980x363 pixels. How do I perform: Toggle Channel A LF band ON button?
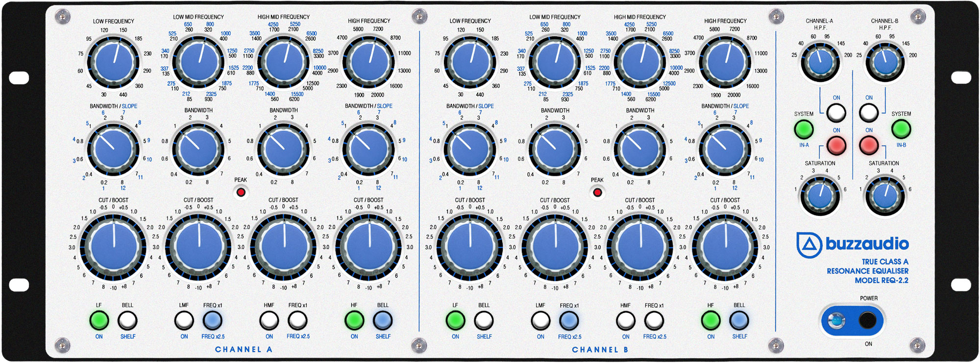tap(99, 321)
